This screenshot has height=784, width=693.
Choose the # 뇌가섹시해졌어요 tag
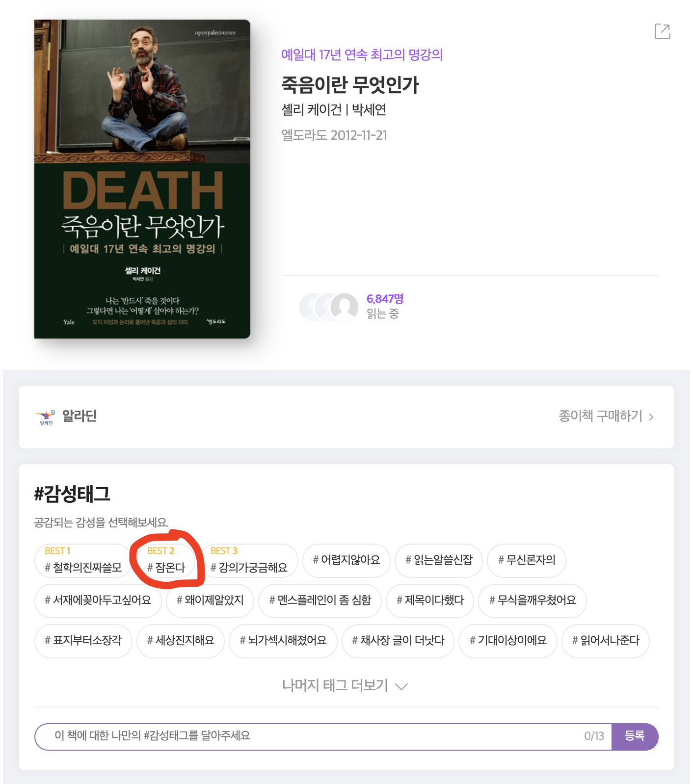[x=283, y=641]
